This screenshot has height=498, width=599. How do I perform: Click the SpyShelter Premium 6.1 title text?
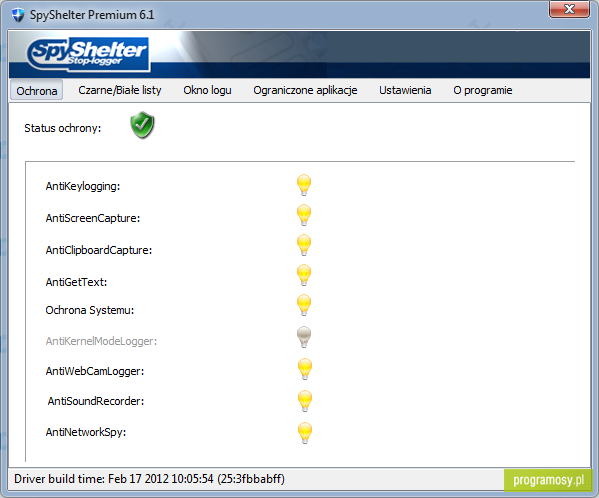(92, 15)
